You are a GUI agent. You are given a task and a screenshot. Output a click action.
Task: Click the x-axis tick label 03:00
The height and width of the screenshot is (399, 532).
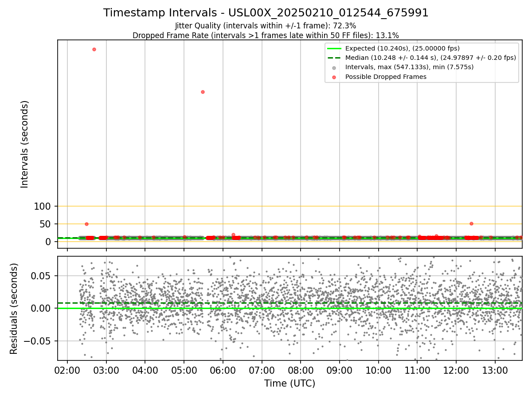[106, 371]
